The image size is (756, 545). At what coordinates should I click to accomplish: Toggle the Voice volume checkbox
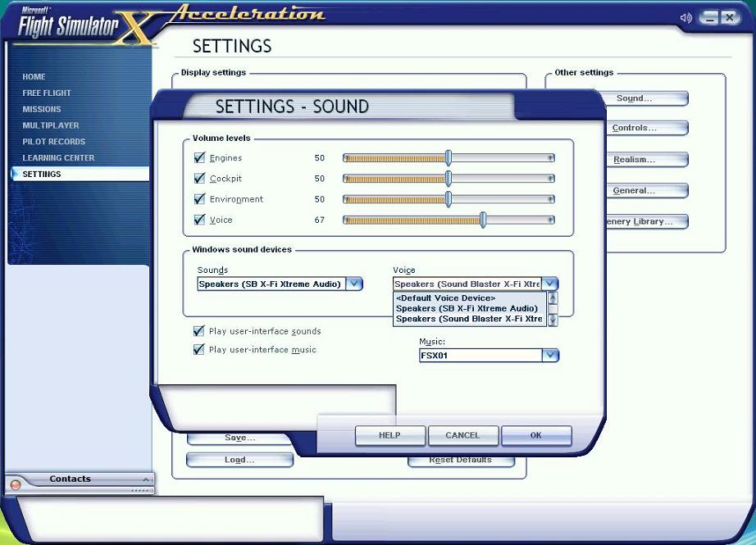click(199, 220)
